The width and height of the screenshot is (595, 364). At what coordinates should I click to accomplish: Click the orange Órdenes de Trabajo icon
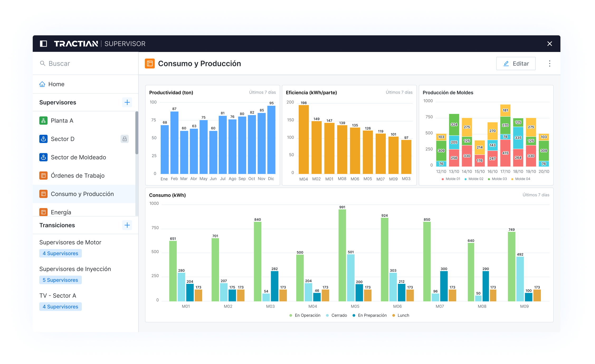click(43, 175)
